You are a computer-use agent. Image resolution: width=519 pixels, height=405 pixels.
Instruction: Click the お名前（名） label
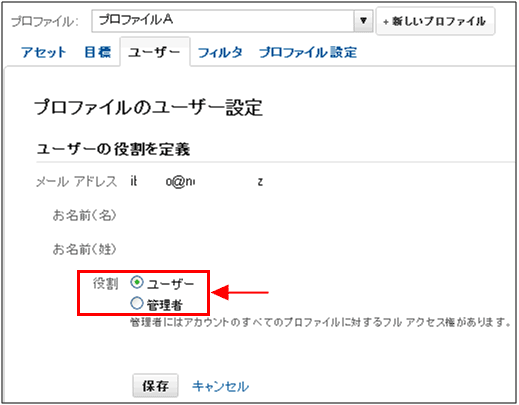[x=85, y=215]
